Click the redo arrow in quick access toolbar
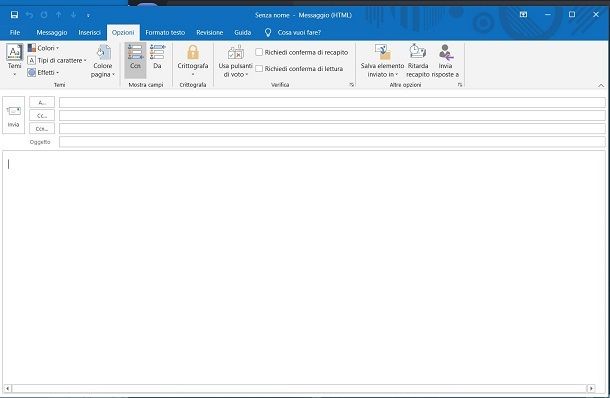610x398 pixels. (44, 15)
